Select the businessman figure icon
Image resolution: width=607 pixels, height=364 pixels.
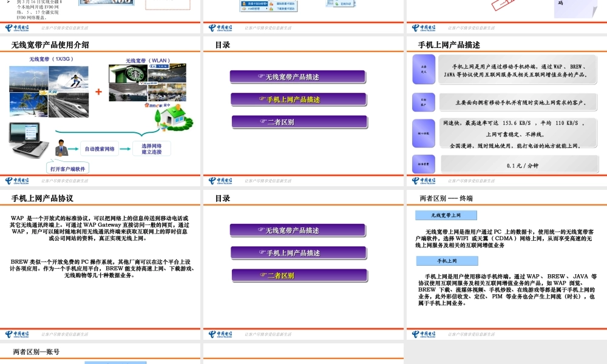pos(61,148)
